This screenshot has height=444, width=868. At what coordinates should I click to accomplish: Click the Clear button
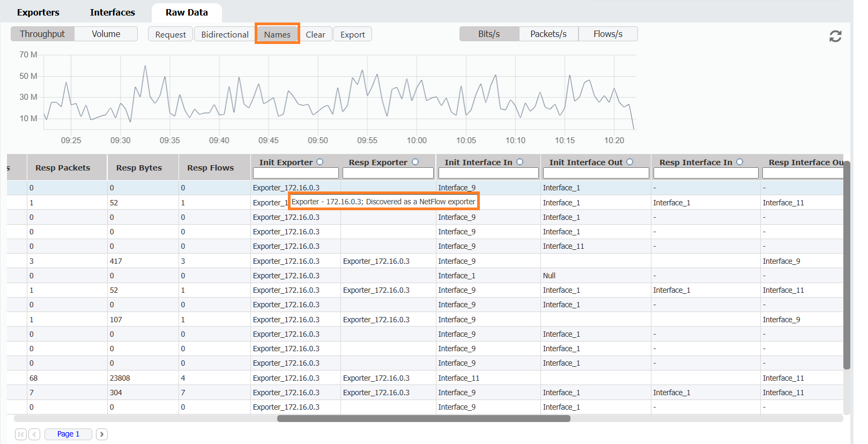315,34
